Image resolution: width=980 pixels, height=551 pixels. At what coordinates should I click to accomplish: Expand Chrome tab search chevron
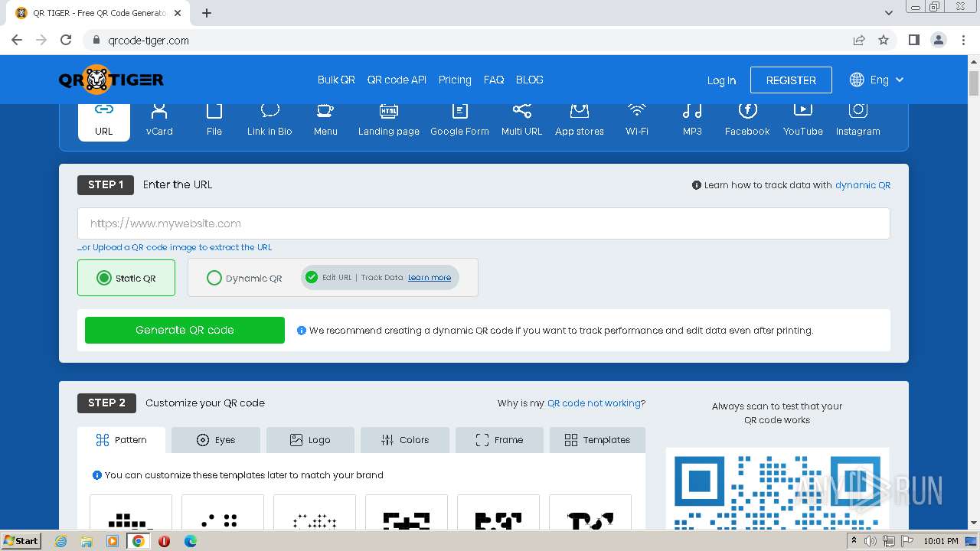point(888,13)
